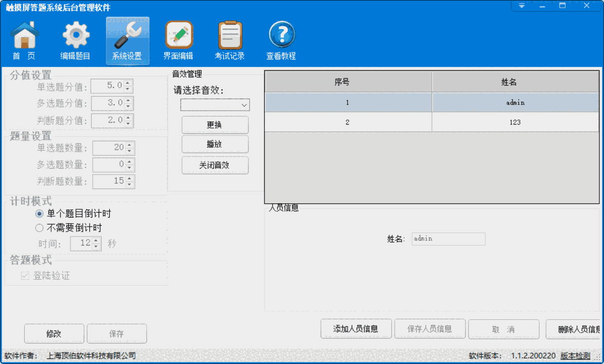
Task: Select table row for user 123
Action: [431, 122]
